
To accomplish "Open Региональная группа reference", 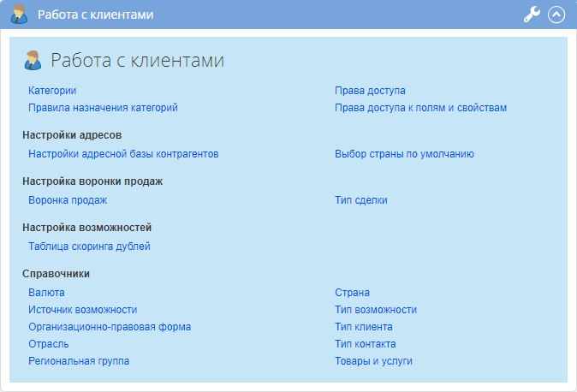I will [79, 361].
